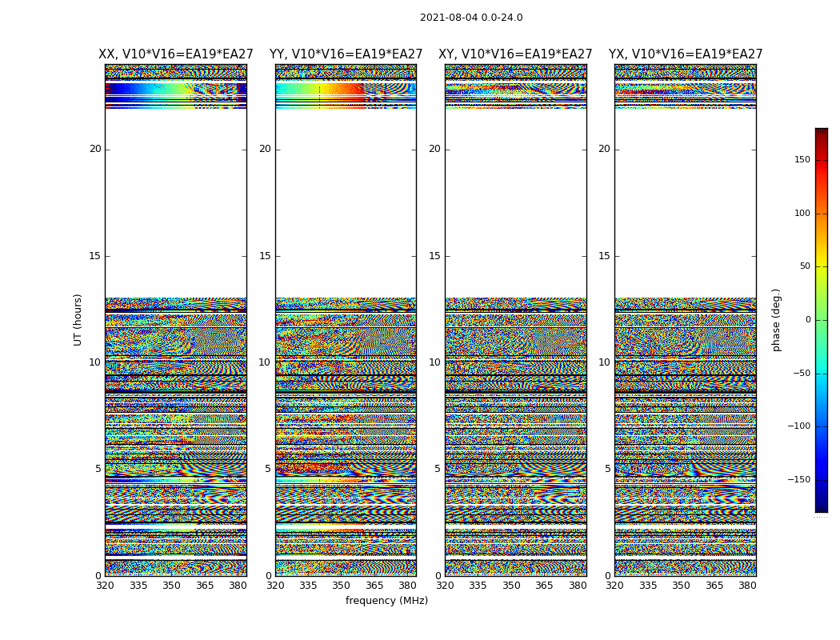Click the 20 y-axis tick of XX panel
This screenshot has height=640, width=840.
point(95,149)
